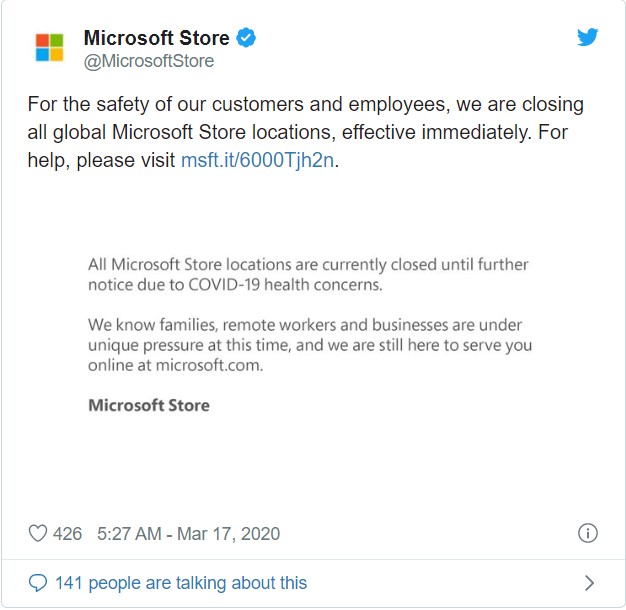Click the 5:27 AM - Mar 17, 2020 timestamp
Image resolution: width=626 pixels, height=610 pixels.
[188, 534]
